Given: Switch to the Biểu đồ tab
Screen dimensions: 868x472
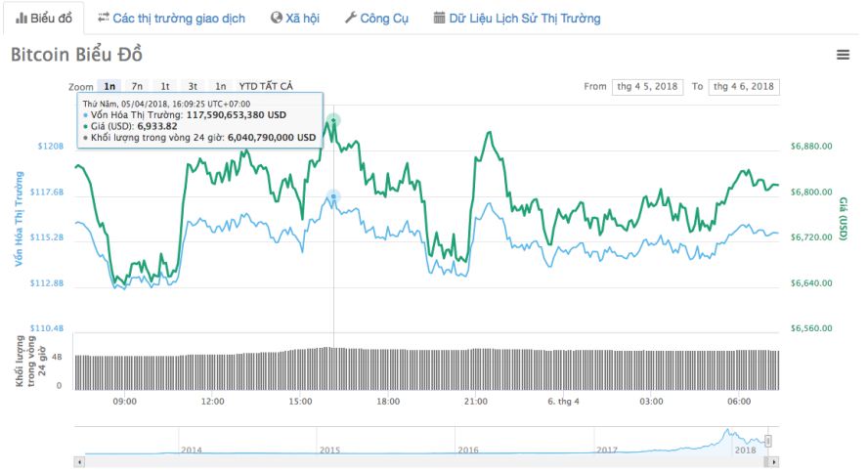Looking at the screenshot, I should point(44,19).
